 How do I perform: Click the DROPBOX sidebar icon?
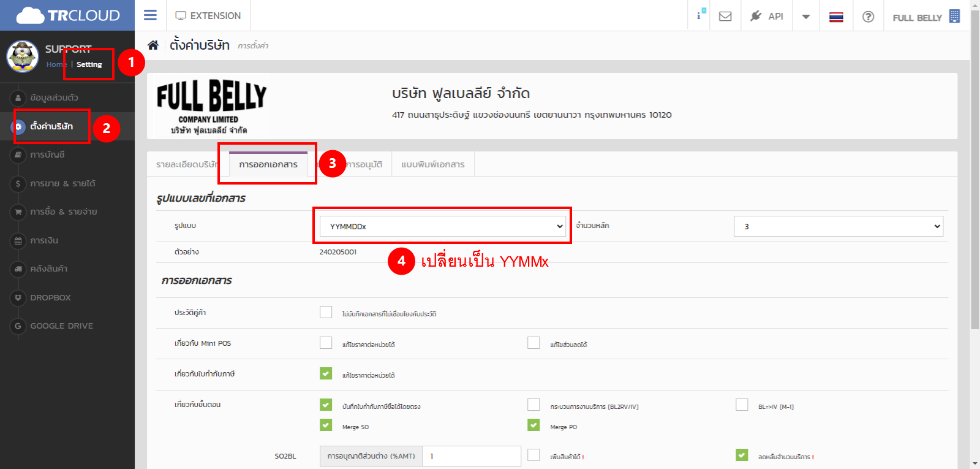click(x=18, y=298)
